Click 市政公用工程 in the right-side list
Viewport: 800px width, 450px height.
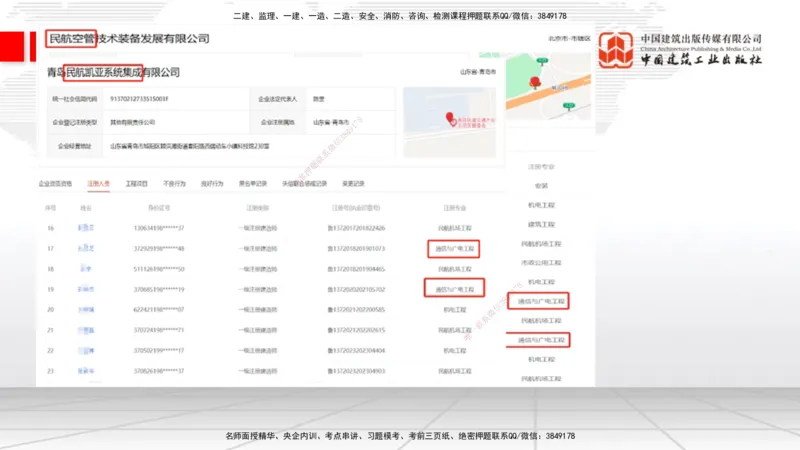541,263
